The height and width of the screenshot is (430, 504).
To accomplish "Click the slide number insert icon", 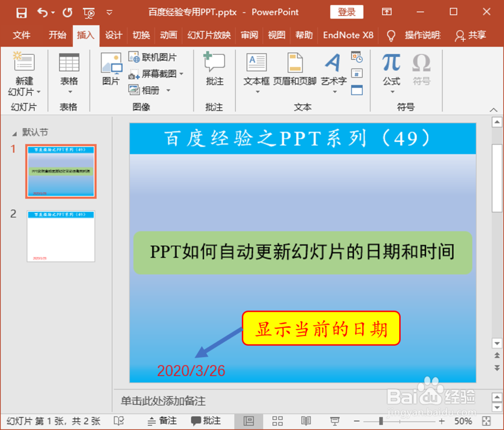I will [357, 74].
